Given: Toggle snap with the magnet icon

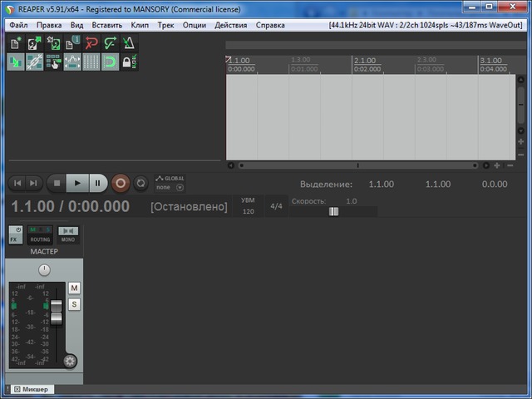Looking at the screenshot, I should pos(111,62).
